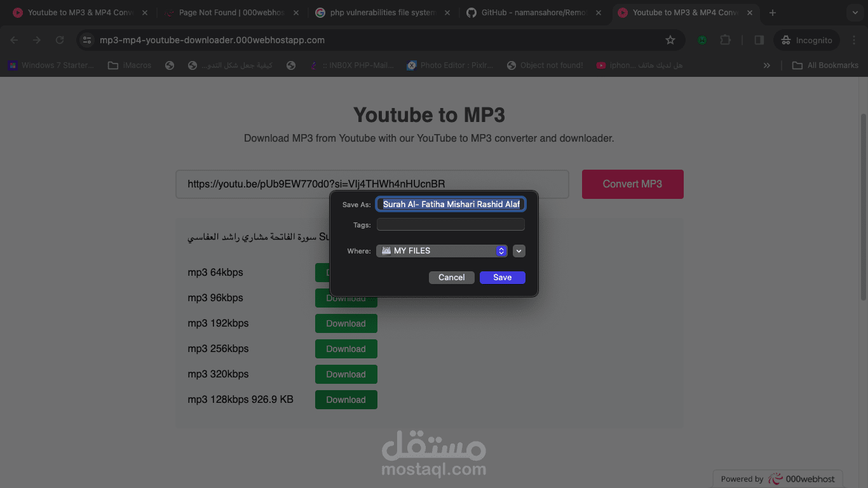Open the Extensions puzzle icon
This screenshot has height=488, width=868.
725,40
